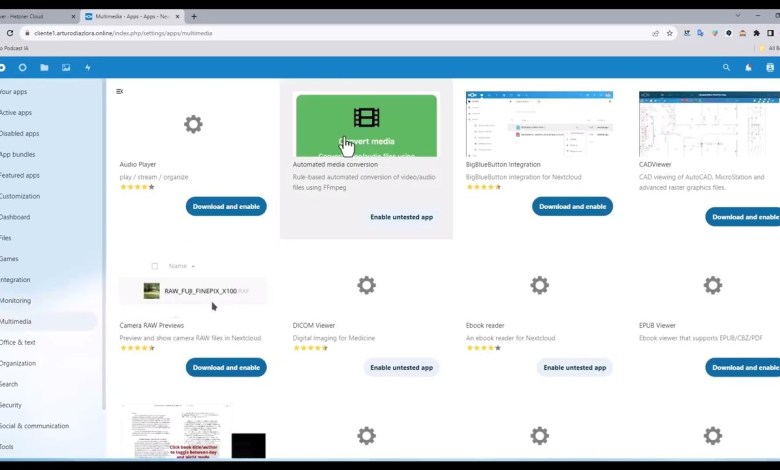The image size is (780, 470).
Task: Open Camera RAW Previews thumbnail
Action: [193, 285]
